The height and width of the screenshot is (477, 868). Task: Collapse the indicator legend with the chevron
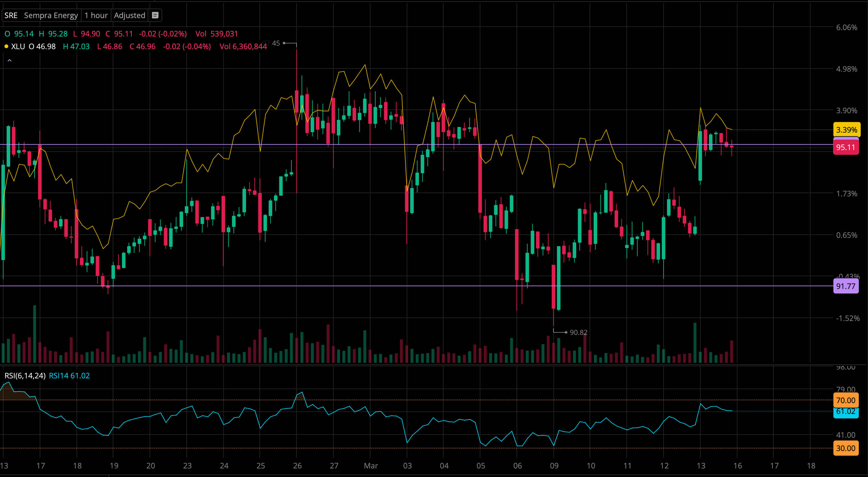click(10, 61)
